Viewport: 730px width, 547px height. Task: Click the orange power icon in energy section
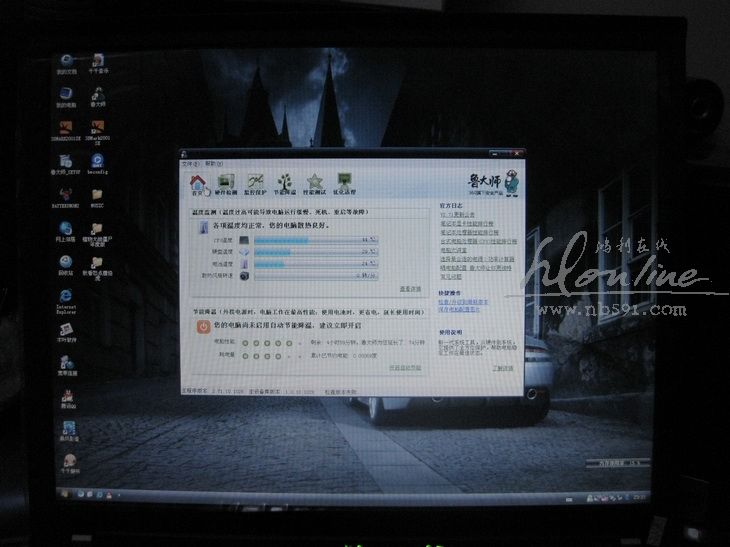(x=203, y=327)
